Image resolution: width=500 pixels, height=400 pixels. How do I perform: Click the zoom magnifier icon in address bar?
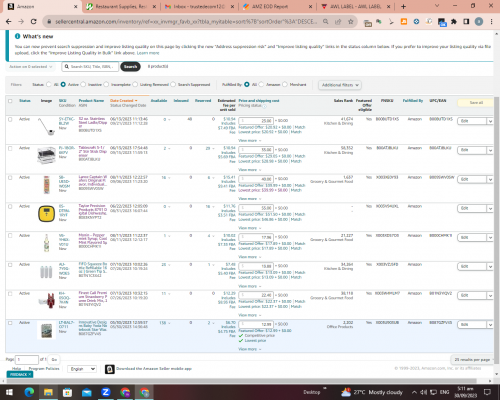325,22
